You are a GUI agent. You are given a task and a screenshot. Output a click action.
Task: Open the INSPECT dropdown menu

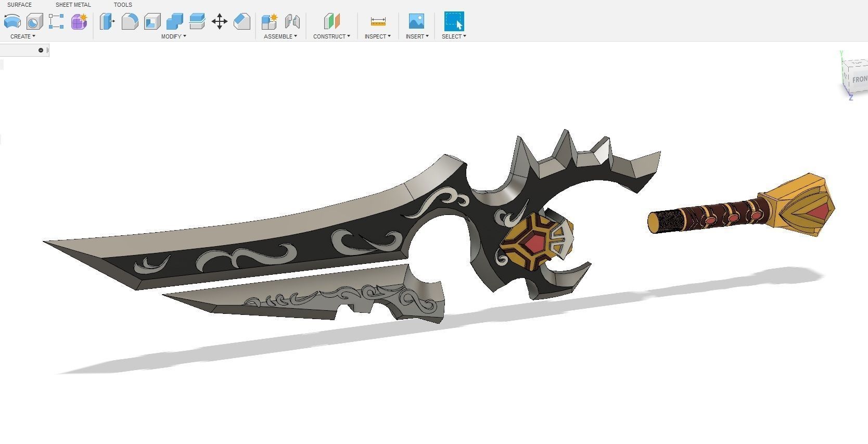378,36
